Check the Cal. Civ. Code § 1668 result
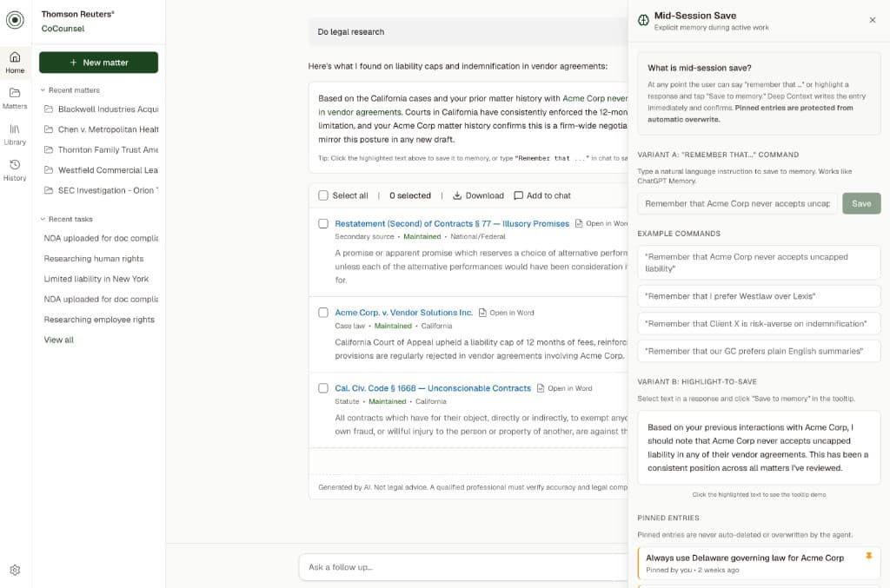This screenshot has height=588, width=890. point(323,388)
